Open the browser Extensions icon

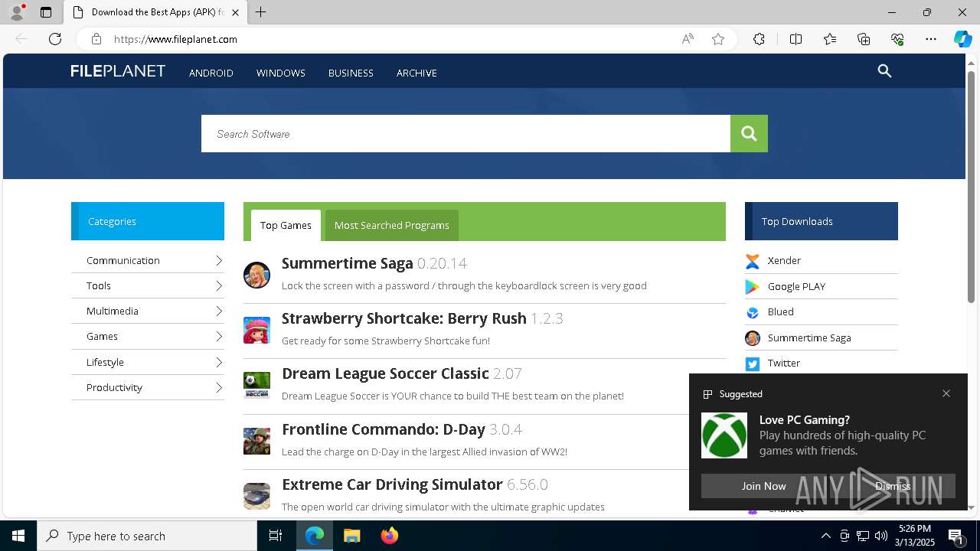pyautogui.click(x=759, y=39)
